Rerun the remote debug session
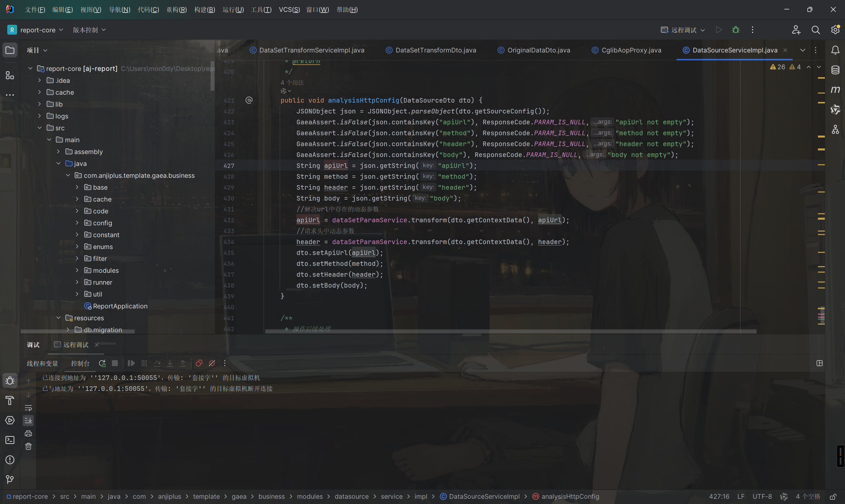The width and height of the screenshot is (845, 504). [x=102, y=363]
